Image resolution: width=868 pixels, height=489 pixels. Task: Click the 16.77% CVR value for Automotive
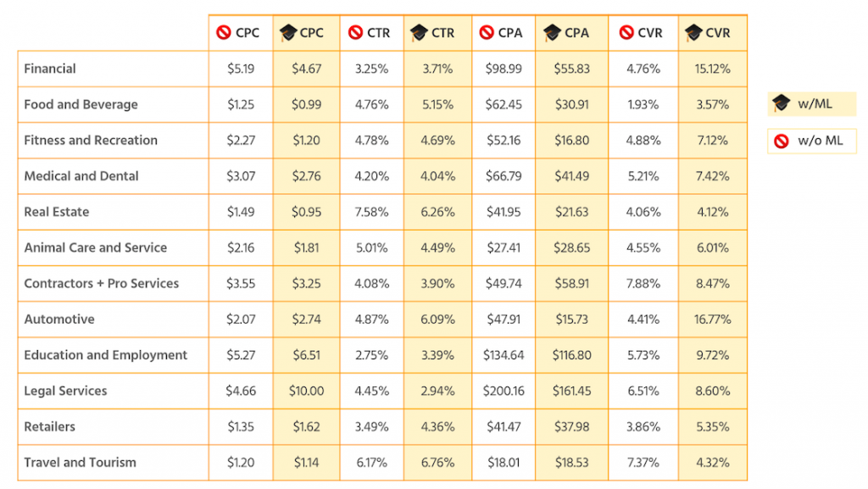712,320
